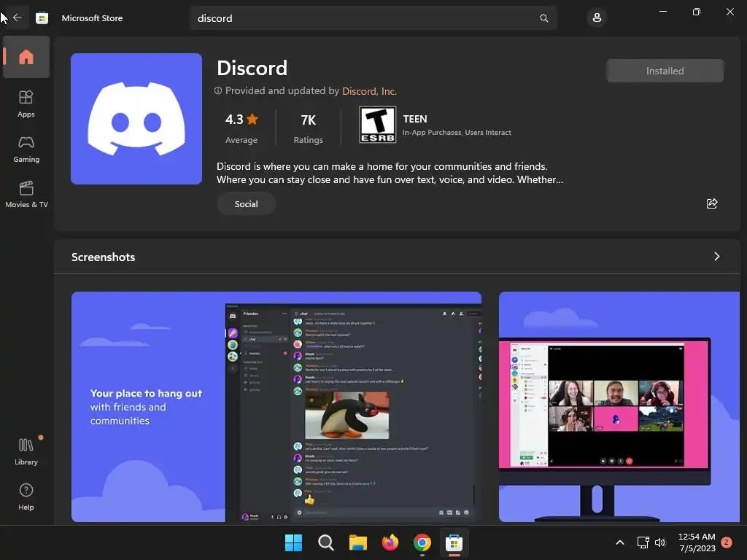The height and width of the screenshot is (560, 747).
Task: Go to Home in the sidebar
Action: [x=26, y=57]
